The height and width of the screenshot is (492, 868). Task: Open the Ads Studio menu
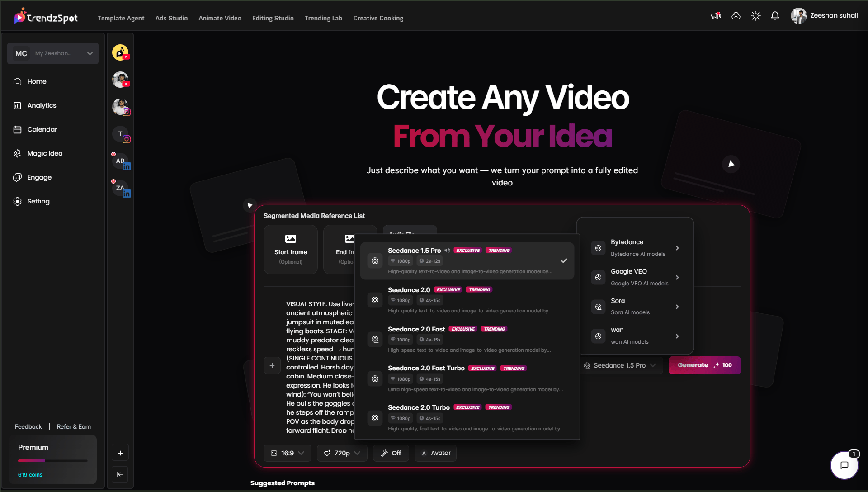tap(171, 18)
